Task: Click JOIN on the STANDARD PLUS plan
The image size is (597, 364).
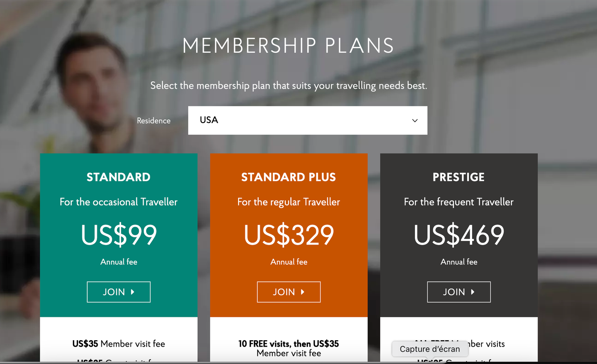Action: [288, 292]
